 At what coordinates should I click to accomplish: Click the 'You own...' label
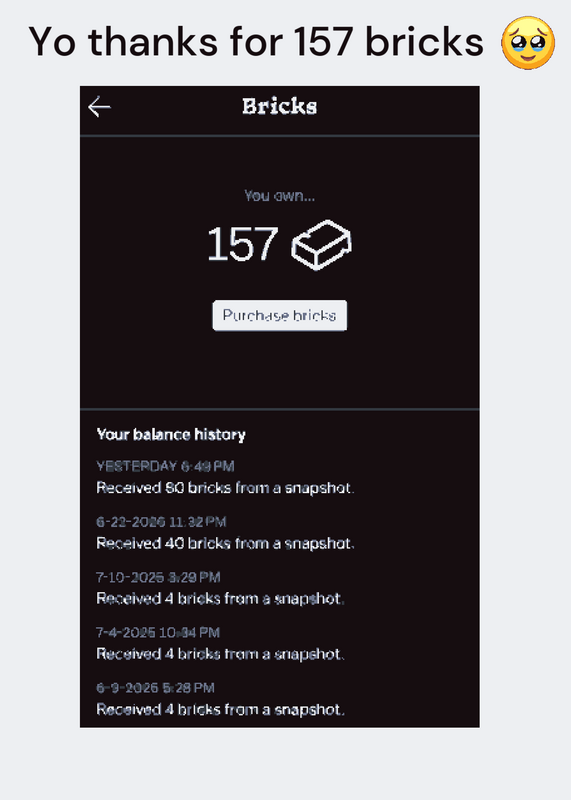click(x=279, y=195)
